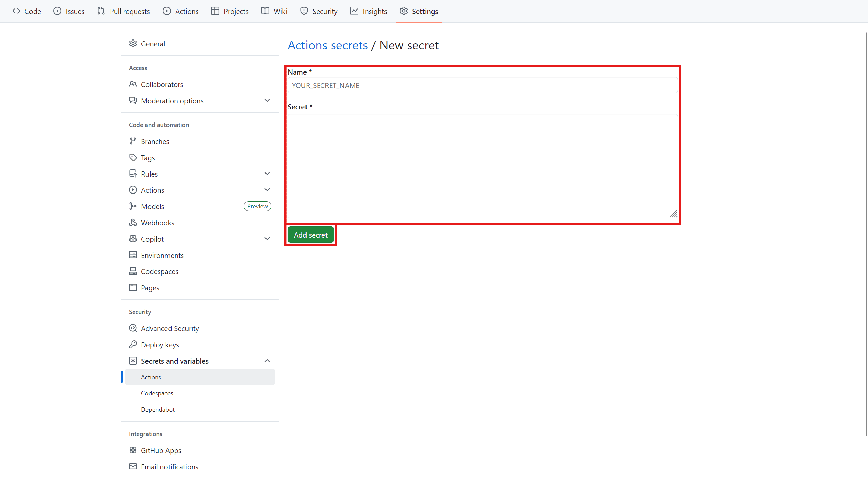Open Dependabot secrets page
This screenshot has width=868, height=488.
tap(200, 409)
